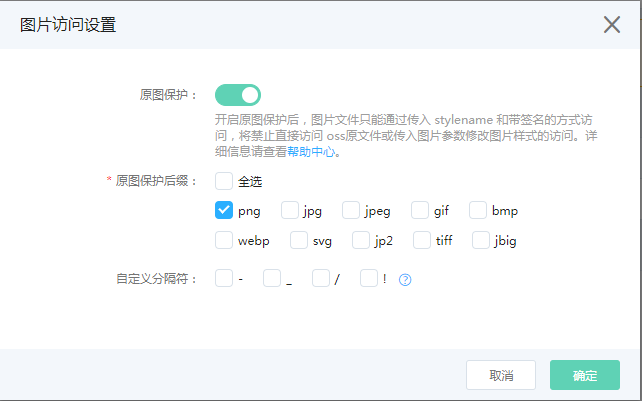Select the jpeg suffix checkbox
This screenshot has width=642, height=401.
(351, 210)
